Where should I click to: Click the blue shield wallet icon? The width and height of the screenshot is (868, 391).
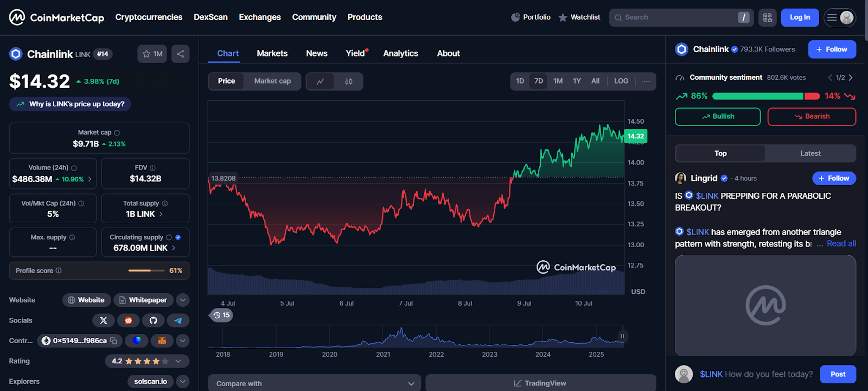(137, 340)
